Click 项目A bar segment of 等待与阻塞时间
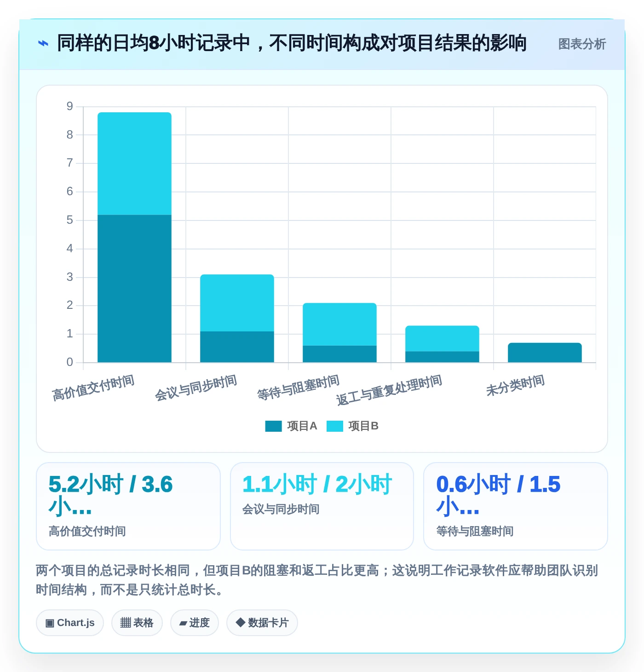 click(x=339, y=354)
